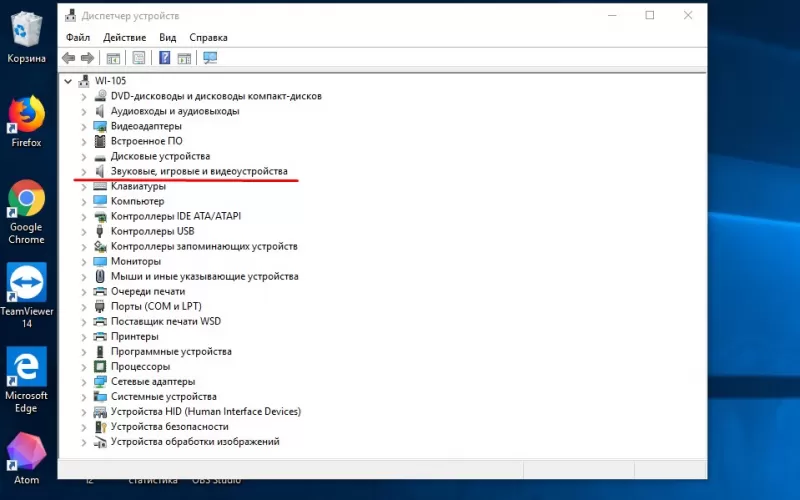The image size is (800, 500).
Task: Click the security key icon next to Устройства безопасности
Action: coord(100,427)
